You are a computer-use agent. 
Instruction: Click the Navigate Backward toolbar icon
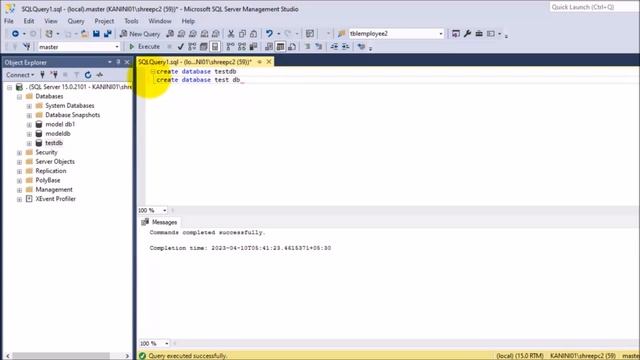(15, 34)
